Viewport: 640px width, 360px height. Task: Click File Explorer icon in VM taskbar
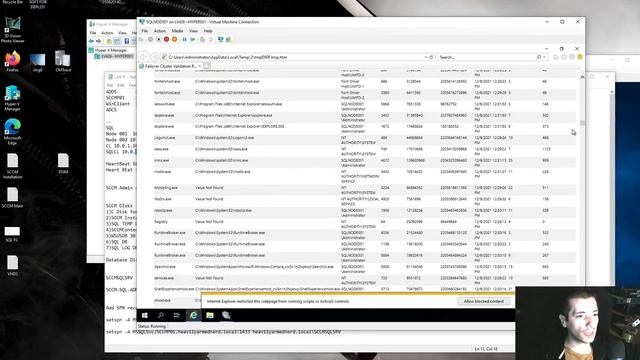[210, 315]
